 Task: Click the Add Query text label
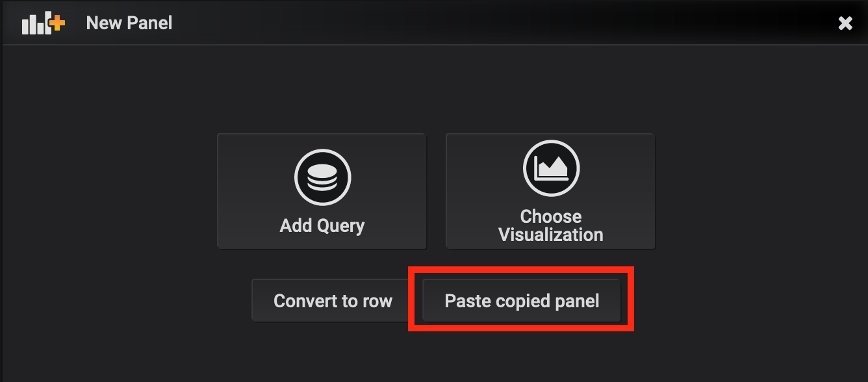(322, 225)
